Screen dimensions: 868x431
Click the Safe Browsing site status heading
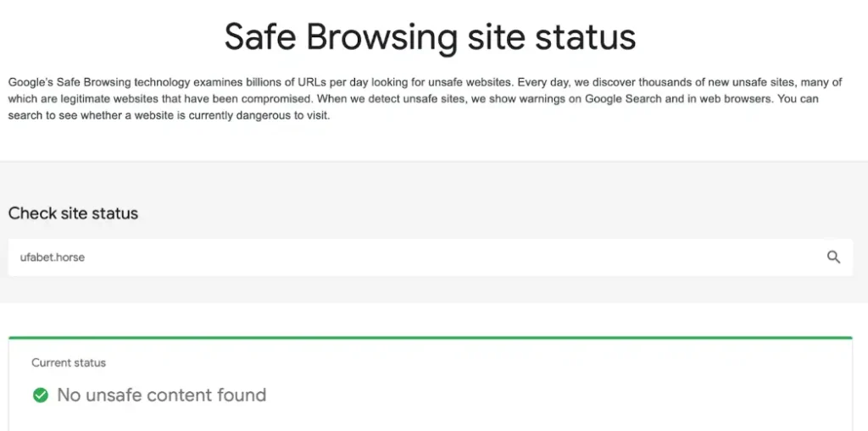pos(430,37)
